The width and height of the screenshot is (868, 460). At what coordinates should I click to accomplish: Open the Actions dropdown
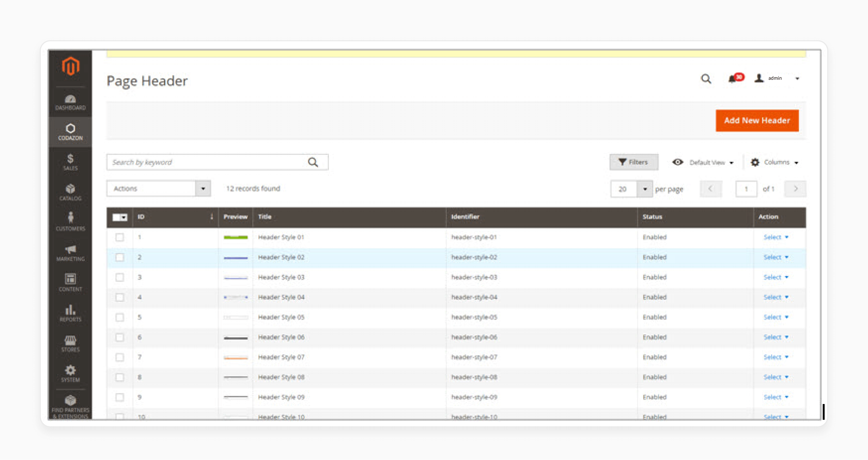click(158, 189)
